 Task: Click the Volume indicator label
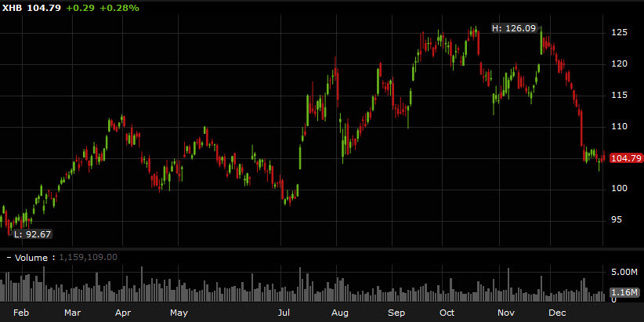click(31, 258)
